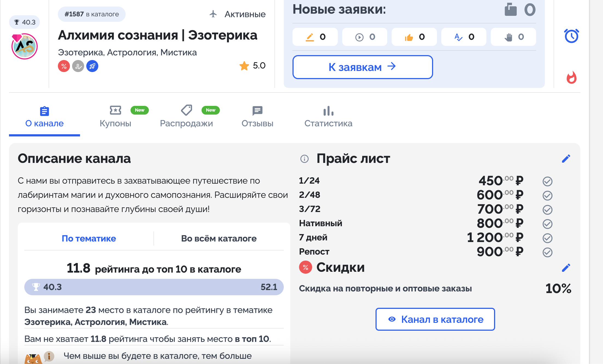
Task: Click the blue rocket badge
Action: coord(92,66)
